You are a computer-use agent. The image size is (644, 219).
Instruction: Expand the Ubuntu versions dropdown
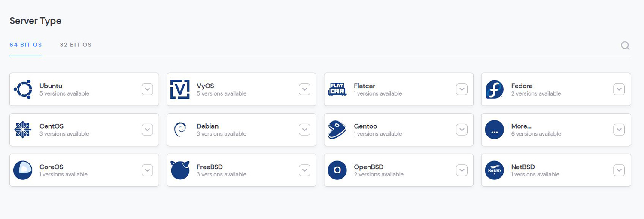pos(147,89)
